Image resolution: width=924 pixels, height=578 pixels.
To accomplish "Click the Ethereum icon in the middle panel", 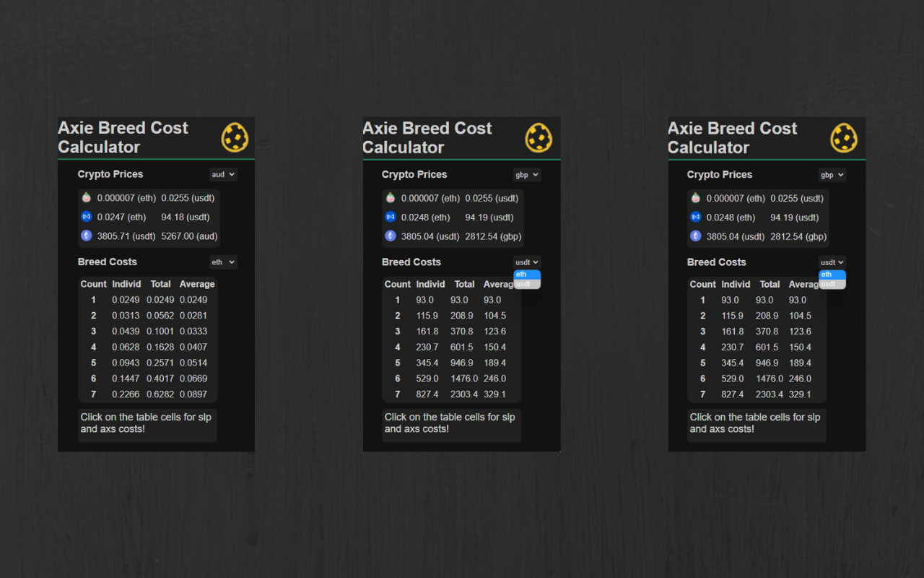I will (391, 236).
